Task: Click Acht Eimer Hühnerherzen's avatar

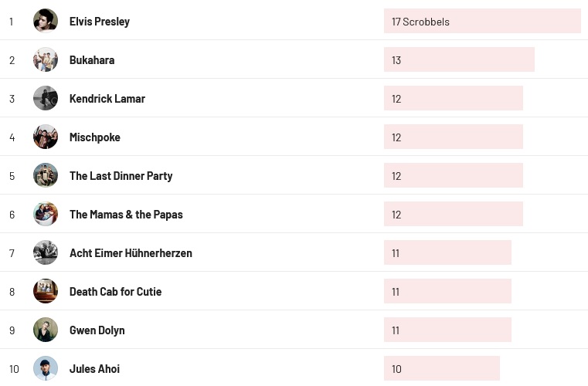Action: [46, 252]
